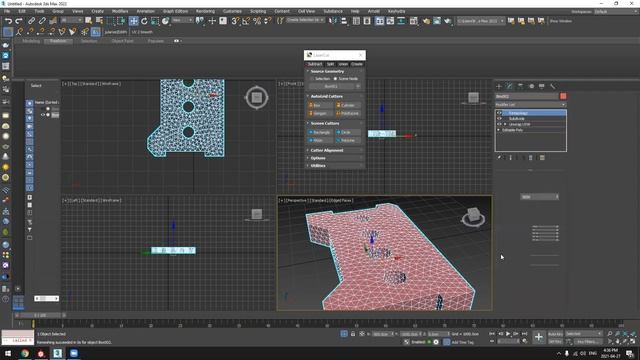
Task: Activate the Select and Link tool
Action: tap(31, 21)
